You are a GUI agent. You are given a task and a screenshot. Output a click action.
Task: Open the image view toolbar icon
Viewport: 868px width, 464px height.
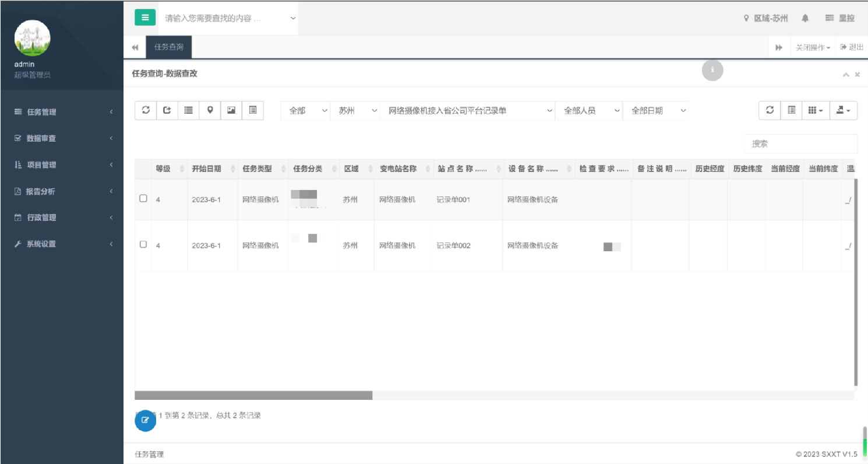click(x=231, y=110)
